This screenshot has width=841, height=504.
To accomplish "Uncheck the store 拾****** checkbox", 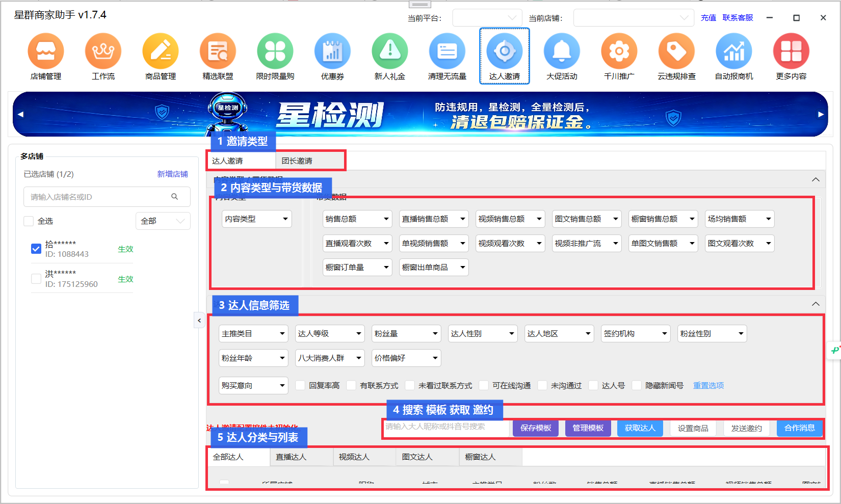I will [x=36, y=249].
